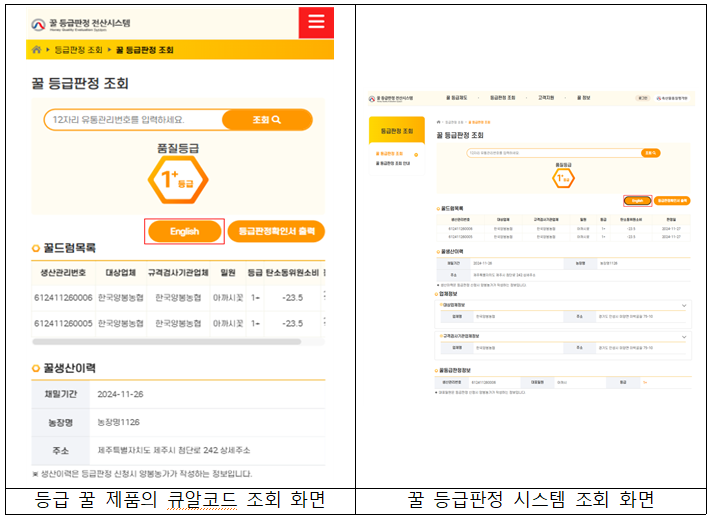Open the 꿀 등급제도 top menu
The width and height of the screenshot is (713, 520).
pos(459,98)
